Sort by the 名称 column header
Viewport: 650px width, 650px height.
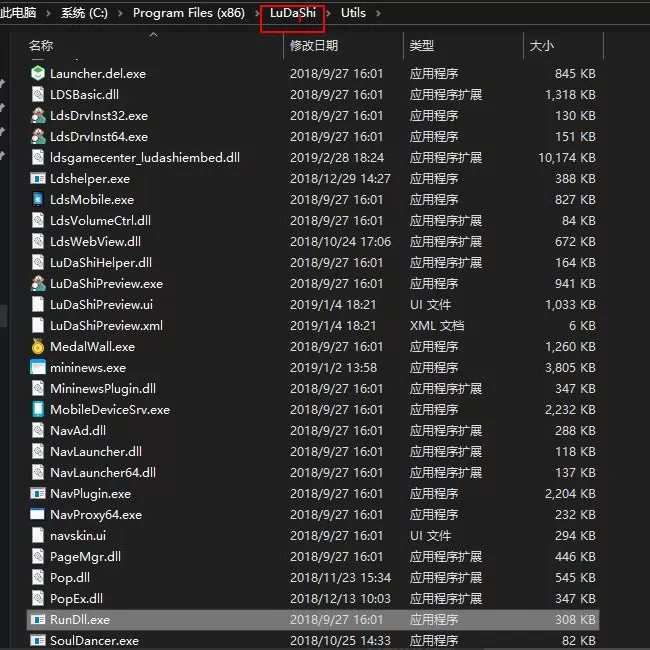pyautogui.click(x=41, y=45)
